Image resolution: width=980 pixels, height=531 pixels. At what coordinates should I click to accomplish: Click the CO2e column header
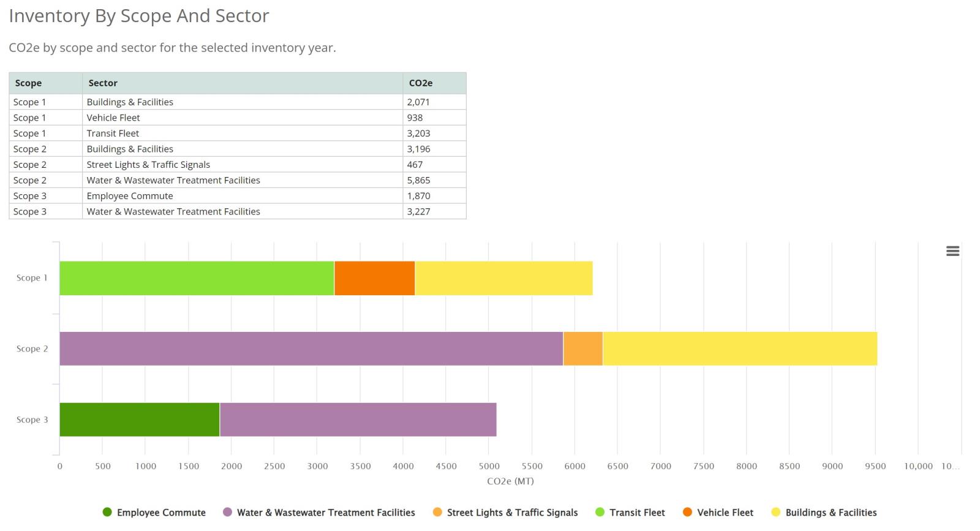point(421,83)
